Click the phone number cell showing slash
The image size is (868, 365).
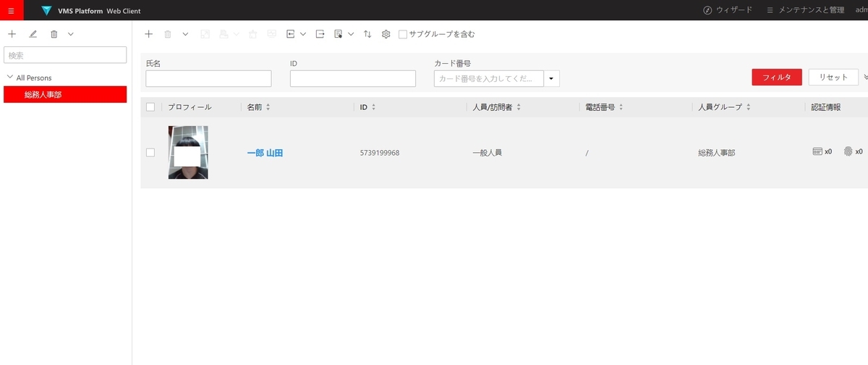coord(587,153)
